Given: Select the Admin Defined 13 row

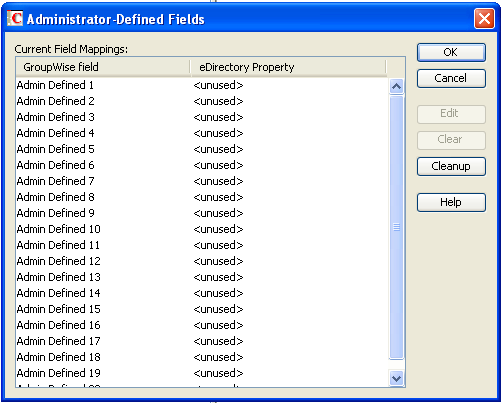Looking at the screenshot, I should point(202,277).
